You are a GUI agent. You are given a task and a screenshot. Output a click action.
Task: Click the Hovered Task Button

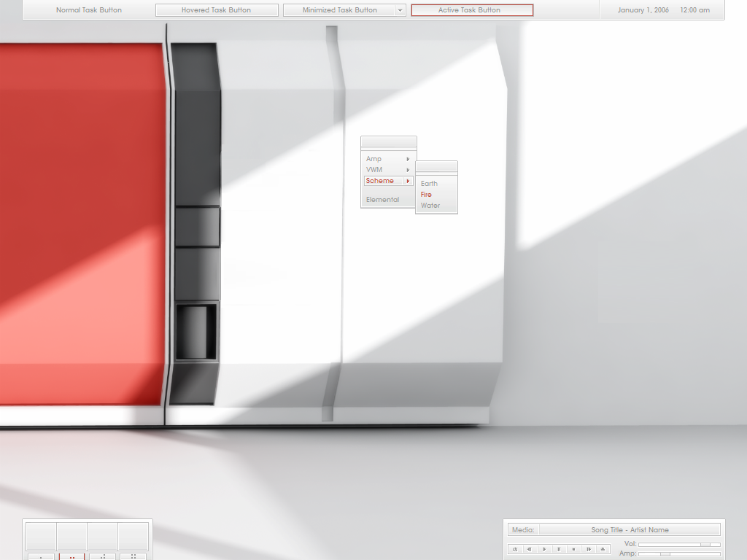click(x=217, y=10)
